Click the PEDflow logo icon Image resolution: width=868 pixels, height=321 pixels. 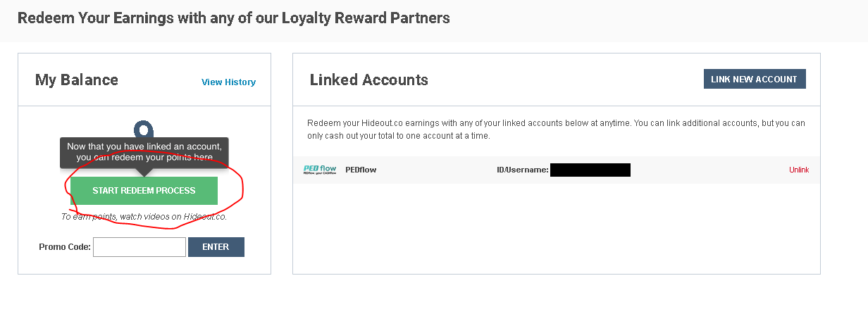[319, 170]
